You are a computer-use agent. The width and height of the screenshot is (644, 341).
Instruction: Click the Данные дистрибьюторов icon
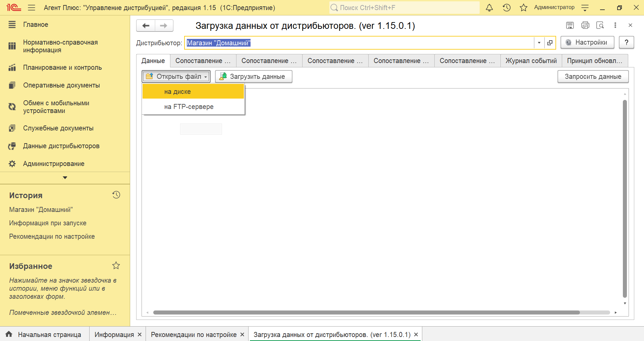pyautogui.click(x=12, y=146)
